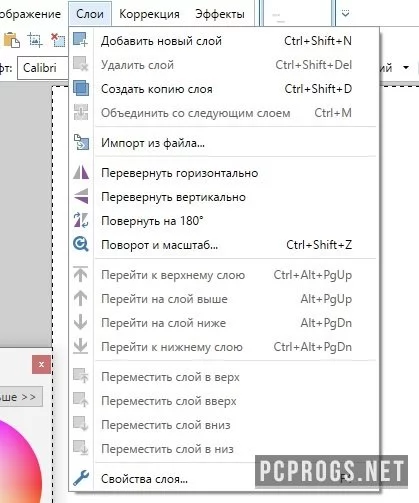Click the Layer Properties wrench icon
Viewport: 419px width, 503px height.
(x=81, y=479)
